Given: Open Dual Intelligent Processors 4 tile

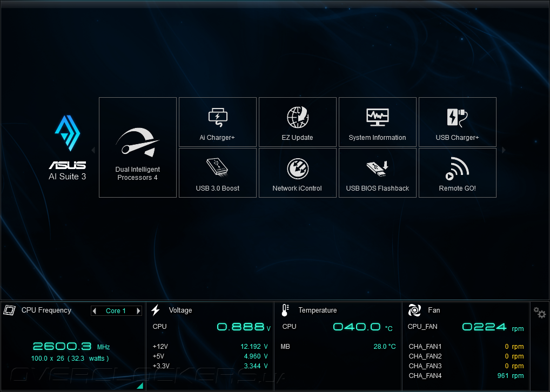Looking at the screenshot, I should 137,147.
